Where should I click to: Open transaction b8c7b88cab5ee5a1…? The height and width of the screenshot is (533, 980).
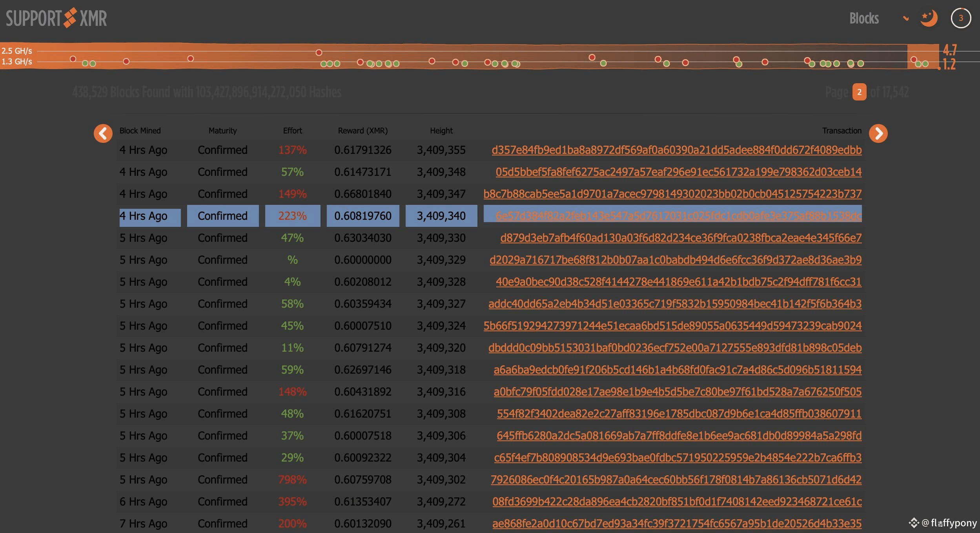tap(672, 194)
